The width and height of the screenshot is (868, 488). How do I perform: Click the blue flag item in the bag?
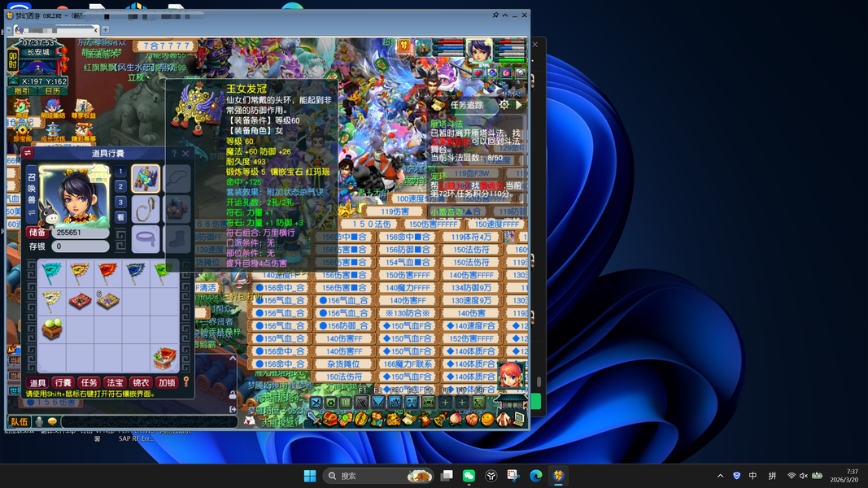pyautogui.click(x=136, y=273)
